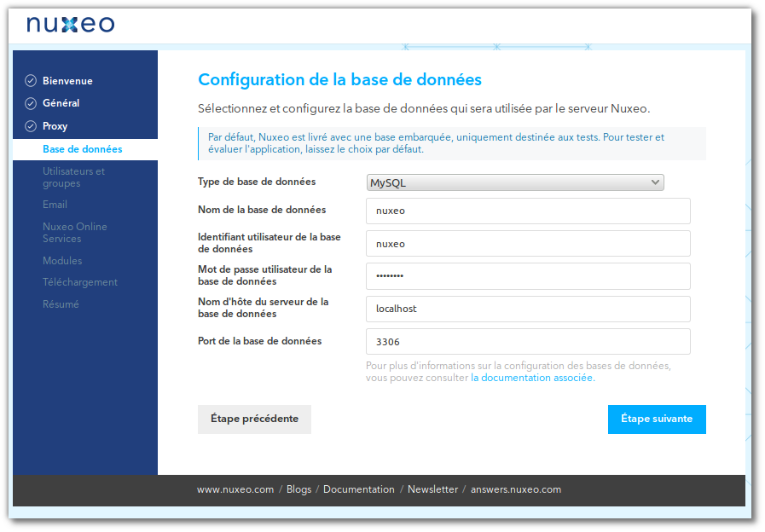The width and height of the screenshot is (765, 532).
Task: Click the database password field
Action: (528, 276)
